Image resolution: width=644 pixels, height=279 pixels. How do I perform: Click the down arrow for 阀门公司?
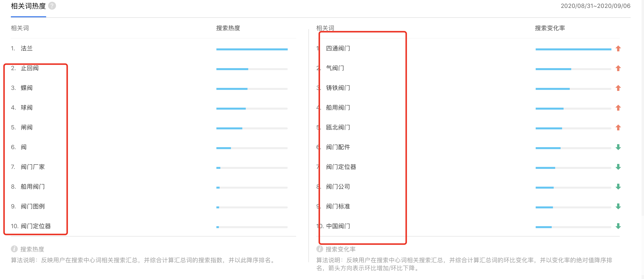(618, 187)
